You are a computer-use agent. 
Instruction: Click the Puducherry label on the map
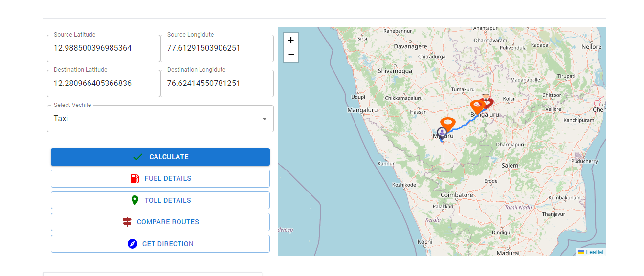(584, 161)
